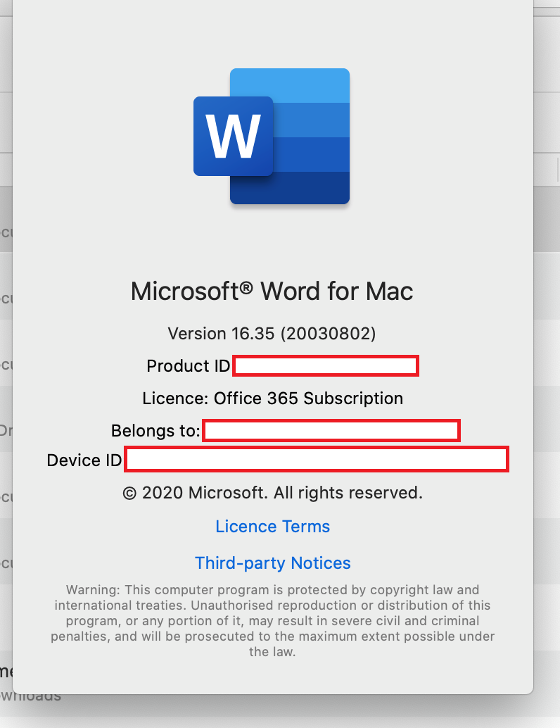Screen dimensions: 560x728
Task: Select the Version 16.35 (20030802) text
Action: tap(272, 333)
